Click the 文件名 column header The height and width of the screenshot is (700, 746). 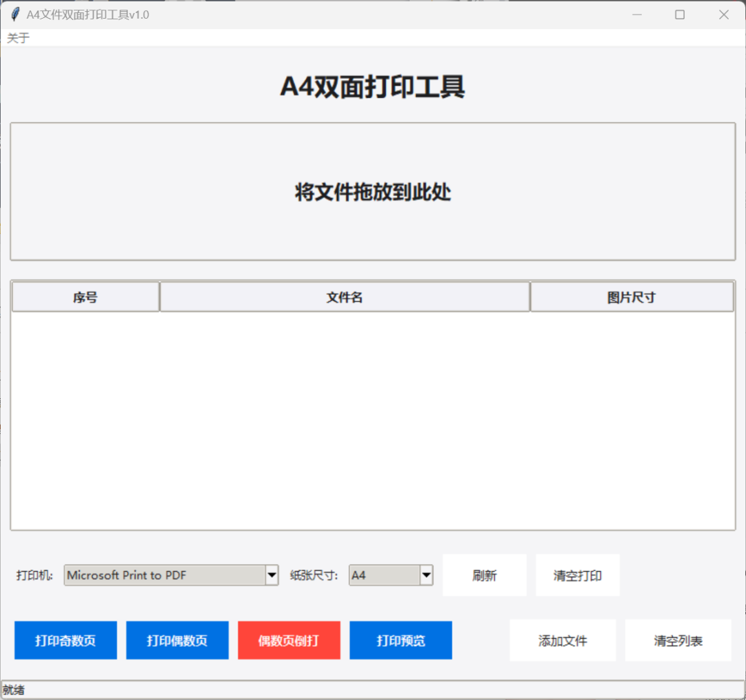point(344,296)
